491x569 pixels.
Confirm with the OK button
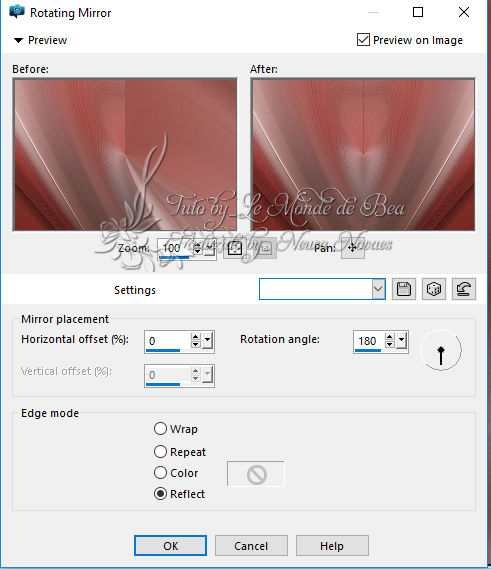[x=170, y=545]
